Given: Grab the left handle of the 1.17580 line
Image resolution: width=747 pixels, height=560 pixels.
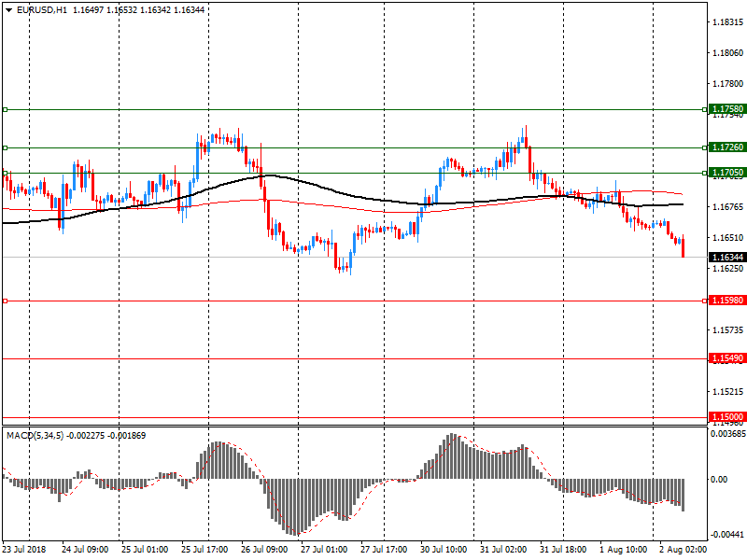Looking at the screenshot, I should (5, 109).
